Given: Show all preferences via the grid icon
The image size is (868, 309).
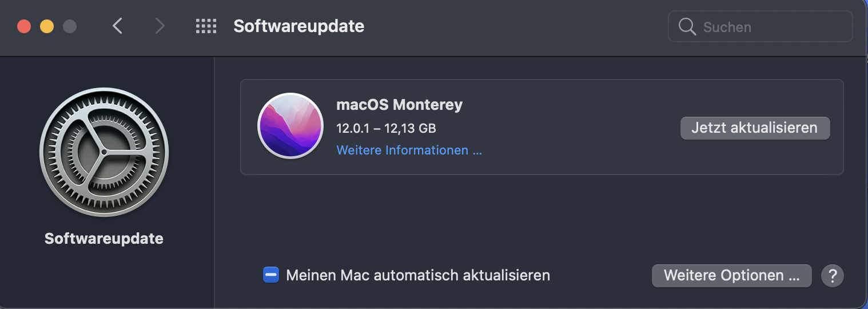Looking at the screenshot, I should click(206, 26).
